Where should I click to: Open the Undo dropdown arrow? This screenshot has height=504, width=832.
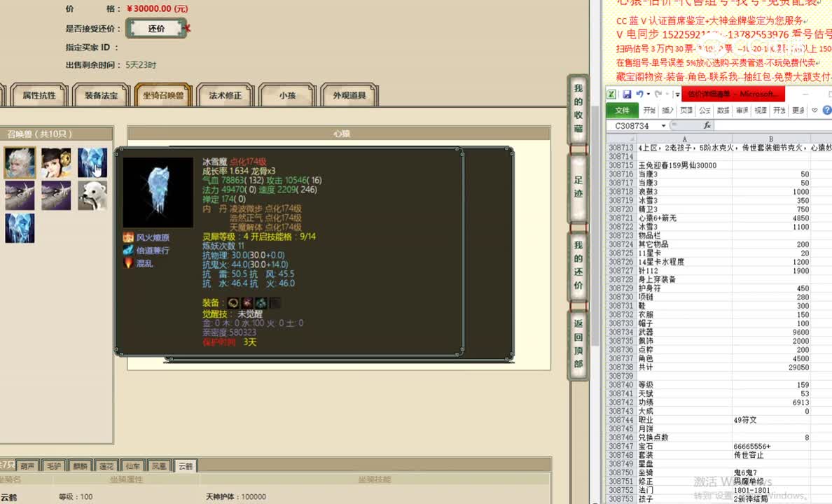648,94
